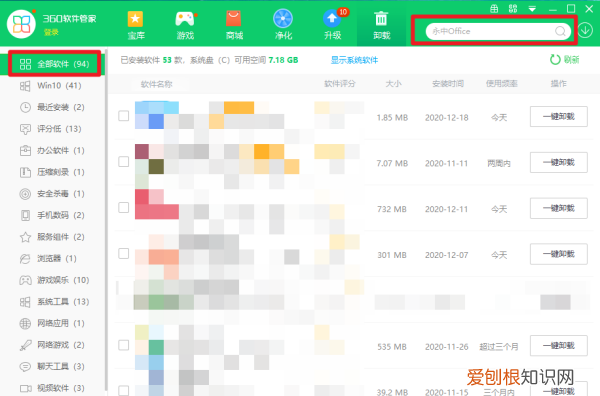Click 一键卸载 for the 535 MB software

click(559, 346)
